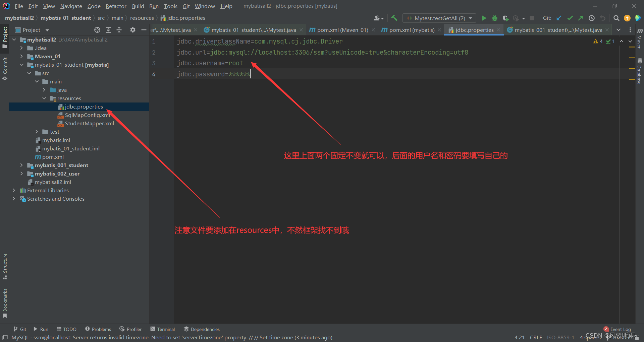Click the stop process square icon
Screen dimensions: 644x342
532,18
